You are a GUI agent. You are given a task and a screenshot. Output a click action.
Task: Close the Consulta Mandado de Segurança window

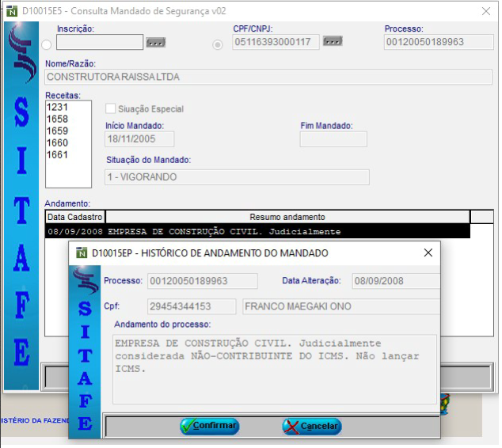[485, 11]
